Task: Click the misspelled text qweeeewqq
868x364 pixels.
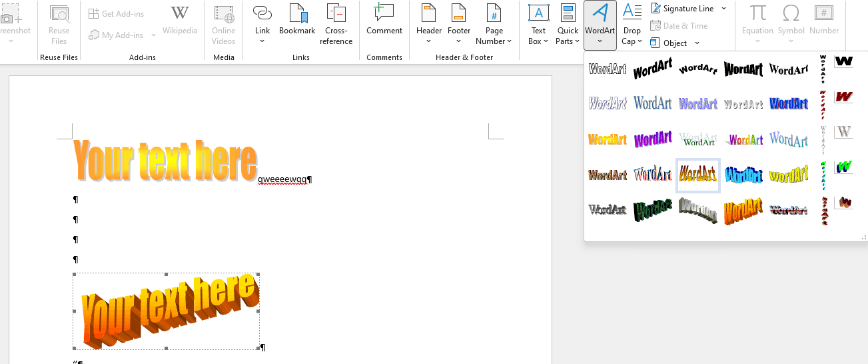Action: [x=282, y=179]
